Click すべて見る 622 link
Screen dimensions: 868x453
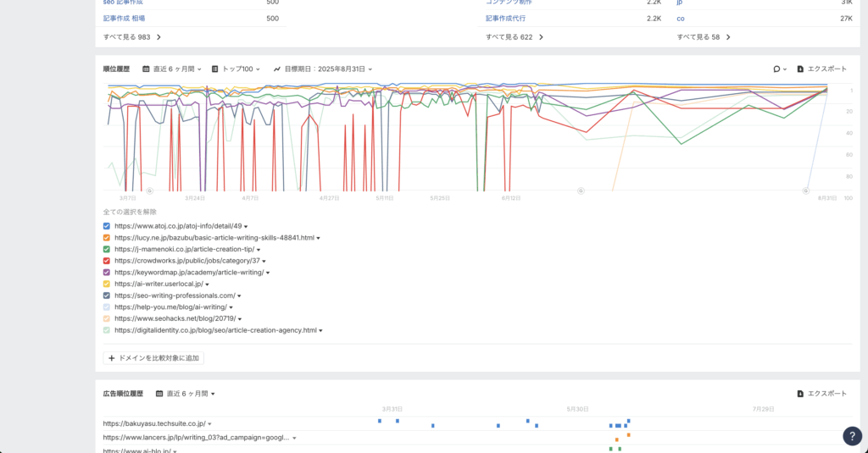point(515,37)
